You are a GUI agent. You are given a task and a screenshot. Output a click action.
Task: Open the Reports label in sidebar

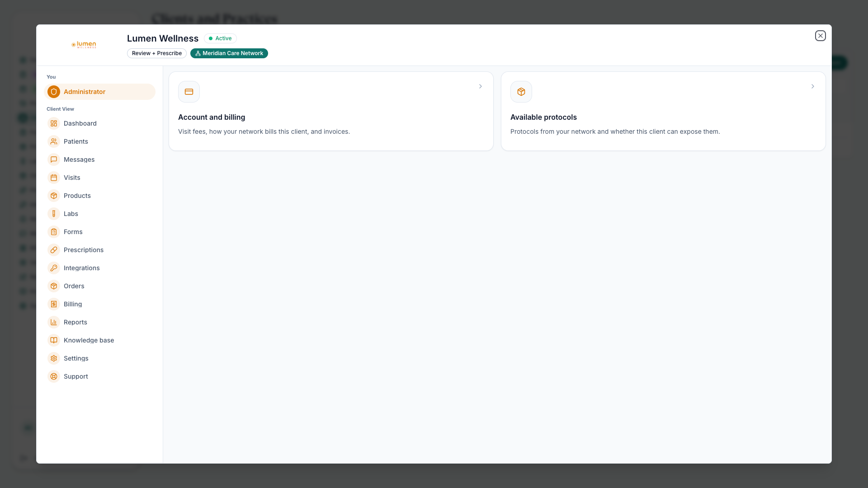75,322
